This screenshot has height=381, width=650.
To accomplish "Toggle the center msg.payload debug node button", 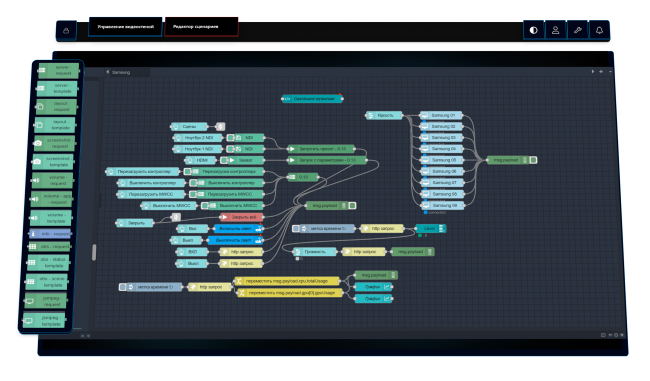I will coord(352,206).
